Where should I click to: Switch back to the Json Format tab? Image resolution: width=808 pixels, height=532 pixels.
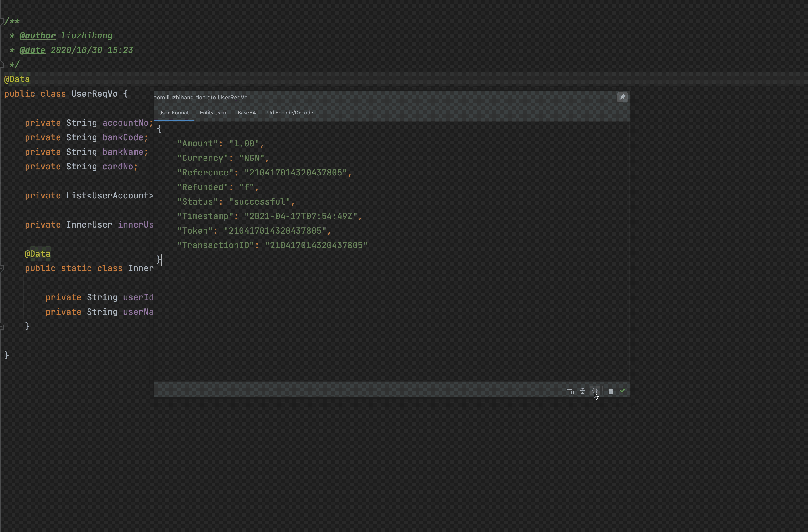tap(174, 113)
